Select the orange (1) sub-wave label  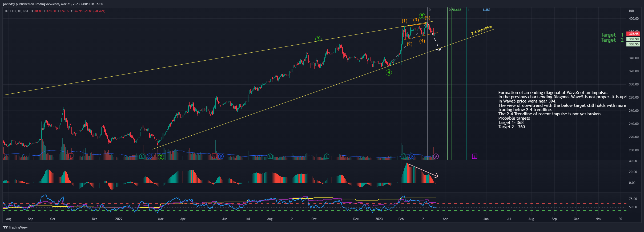tap(405, 21)
